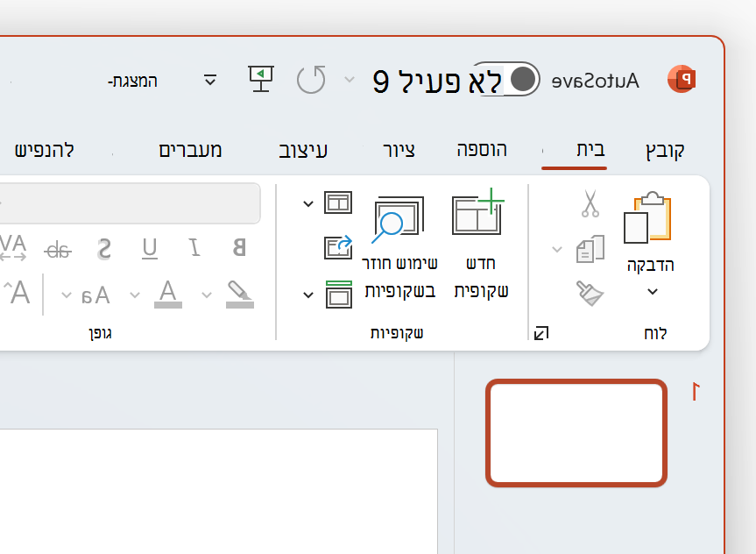
Task: Toggle Bold formatting
Action: point(239,247)
